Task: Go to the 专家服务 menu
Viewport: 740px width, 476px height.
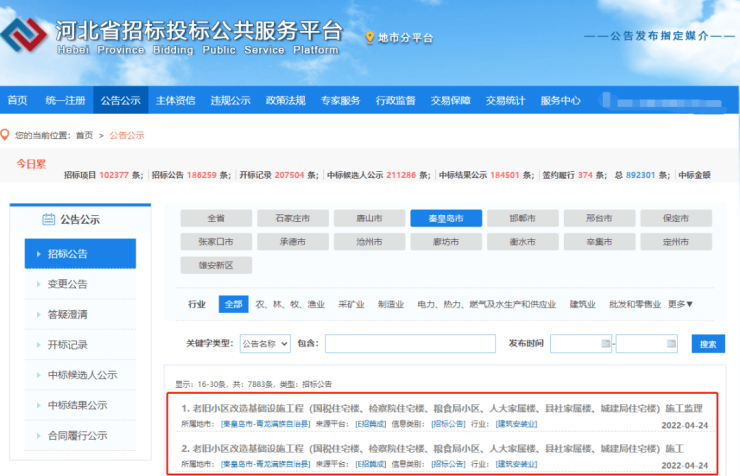Action: [x=340, y=100]
